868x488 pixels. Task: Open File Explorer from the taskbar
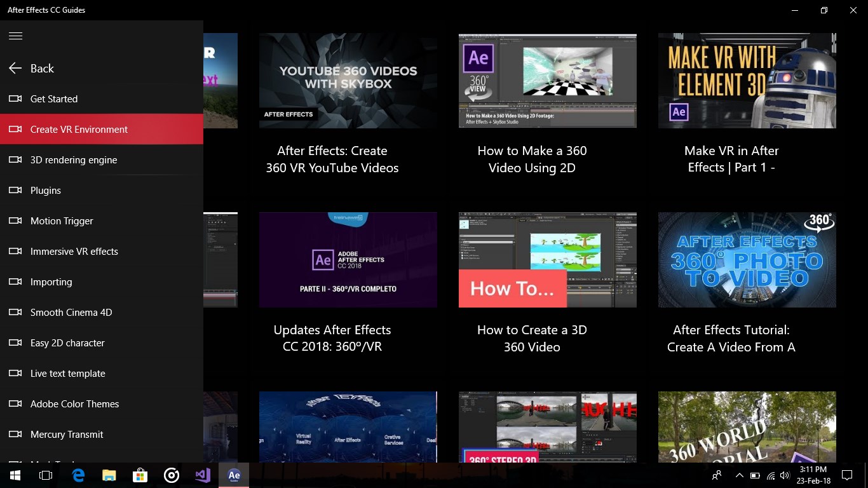click(x=109, y=475)
